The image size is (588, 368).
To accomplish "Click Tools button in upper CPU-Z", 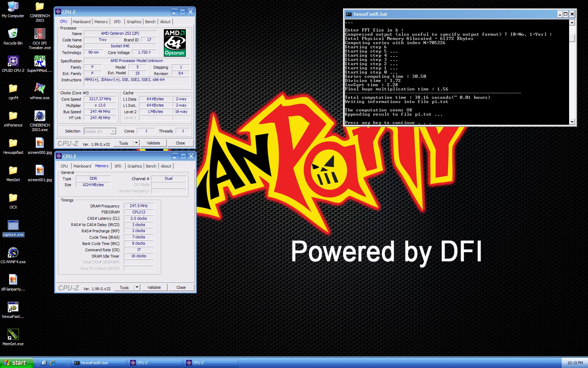I will [124, 143].
